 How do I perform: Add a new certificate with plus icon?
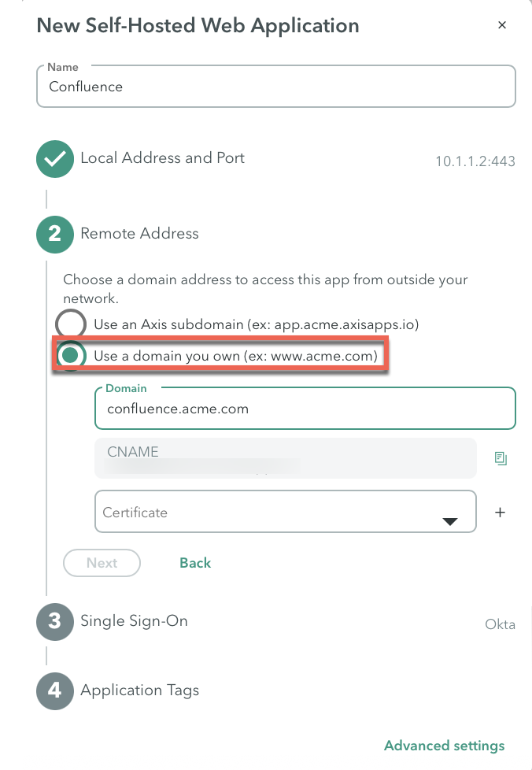(500, 513)
